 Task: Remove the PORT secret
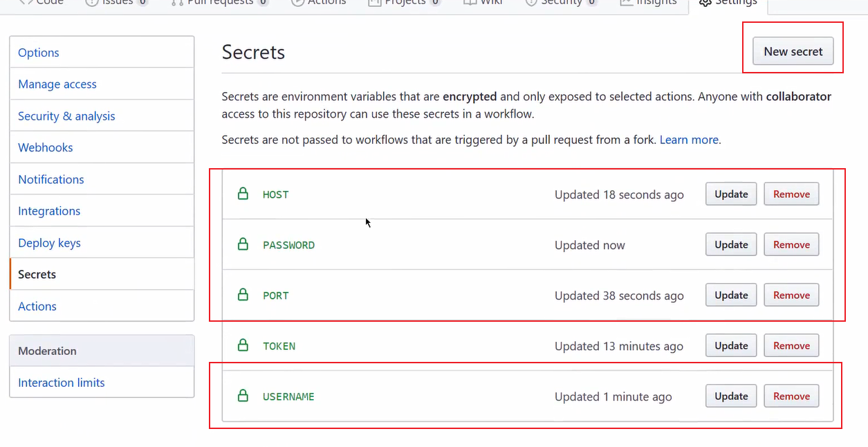point(791,295)
